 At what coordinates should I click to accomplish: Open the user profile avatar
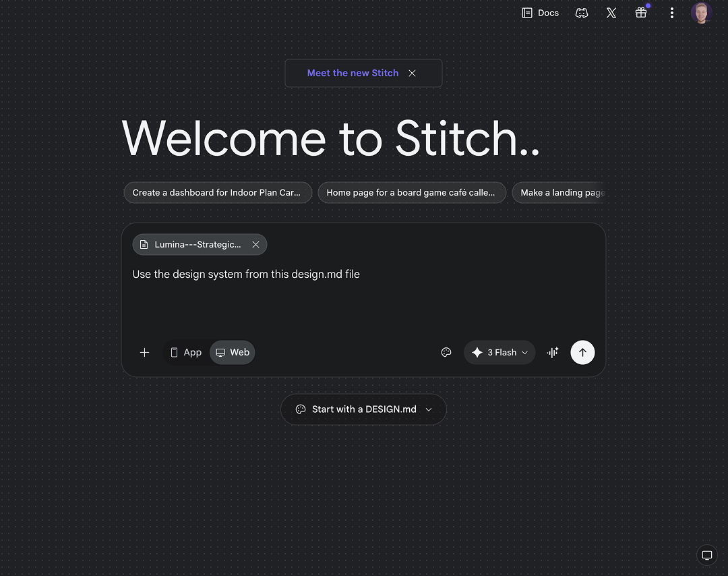click(702, 13)
